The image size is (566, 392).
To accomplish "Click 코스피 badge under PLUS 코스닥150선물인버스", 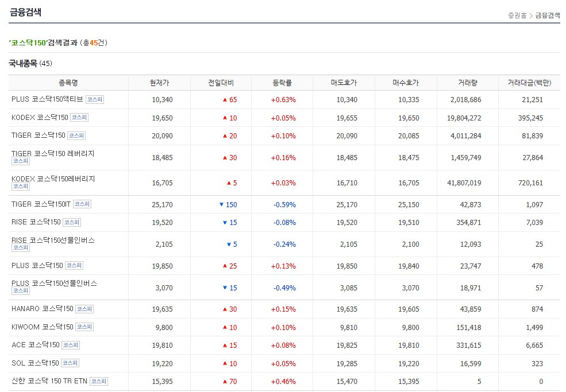I will [21, 290].
